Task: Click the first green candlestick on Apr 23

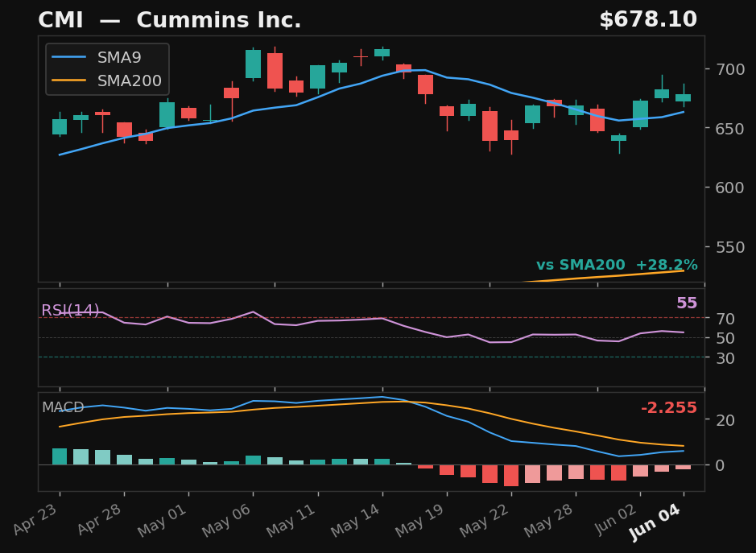Action: tap(60, 126)
